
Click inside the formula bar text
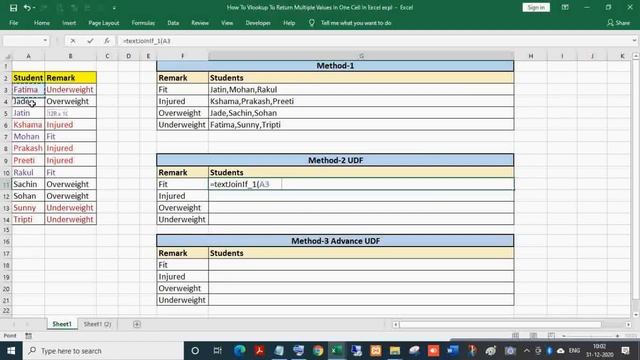(147, 41)
